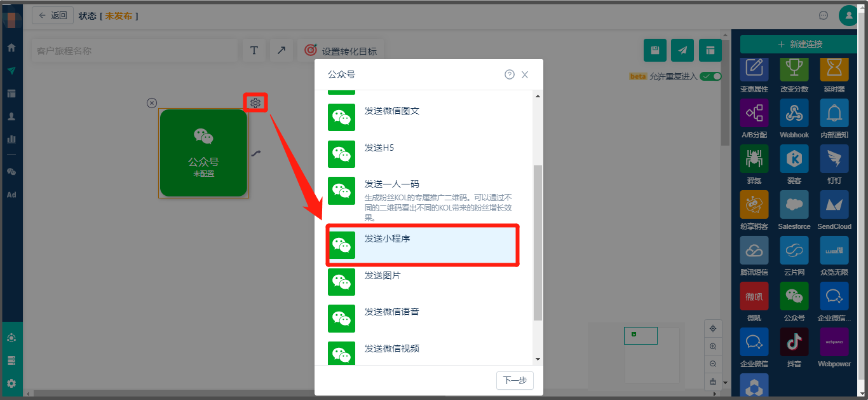Click 设置转化目标 button
The image size is (868, 400).
pyautogui.click(x=341, y=51)
